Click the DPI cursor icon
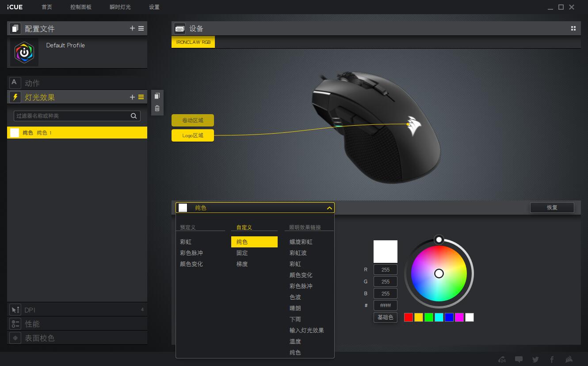This screenshot has width=588, height=366. (x=15, y=310)
